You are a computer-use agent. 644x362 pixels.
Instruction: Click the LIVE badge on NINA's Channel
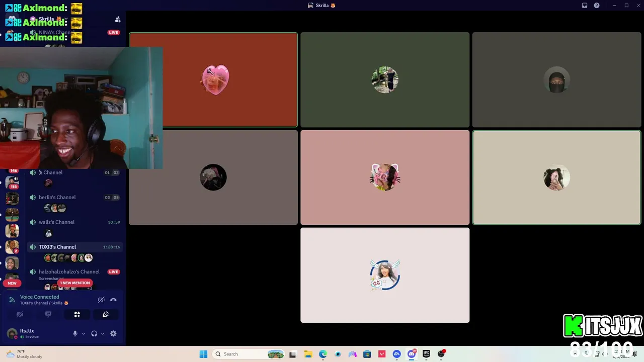point(114,33)
